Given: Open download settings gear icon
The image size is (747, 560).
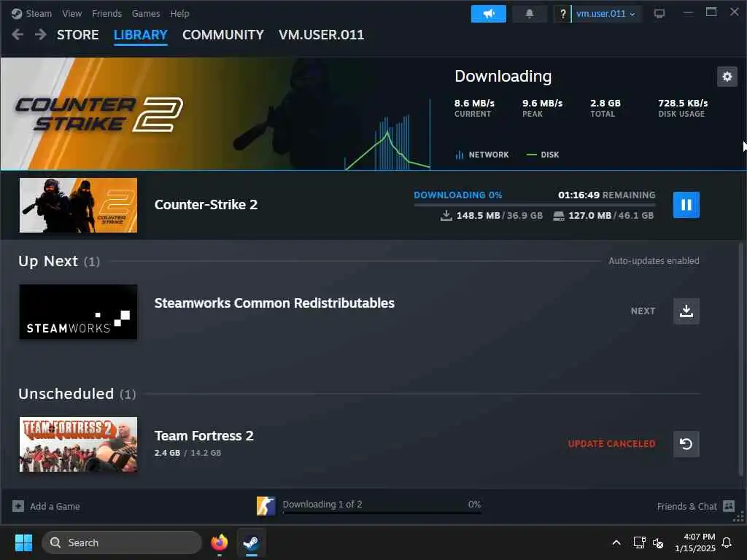Looking at the screenshot, I should coord(727,77).
